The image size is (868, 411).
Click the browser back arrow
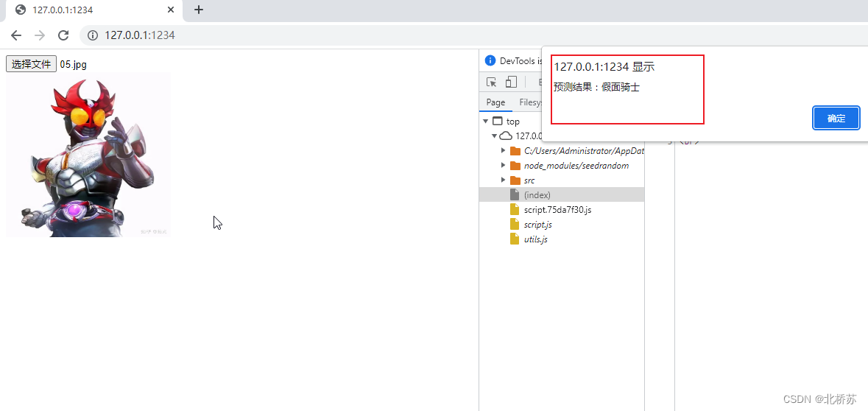tap(16, 35)
